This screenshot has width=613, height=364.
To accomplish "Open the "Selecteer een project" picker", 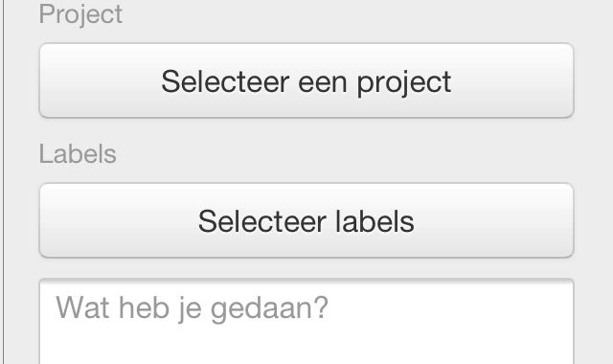I will click(306, 80).
